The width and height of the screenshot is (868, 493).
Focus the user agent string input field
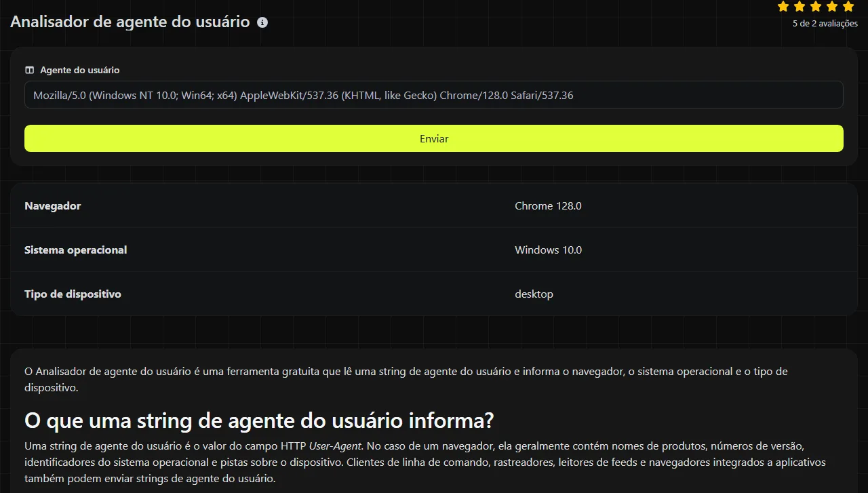[x=434, y=95]
